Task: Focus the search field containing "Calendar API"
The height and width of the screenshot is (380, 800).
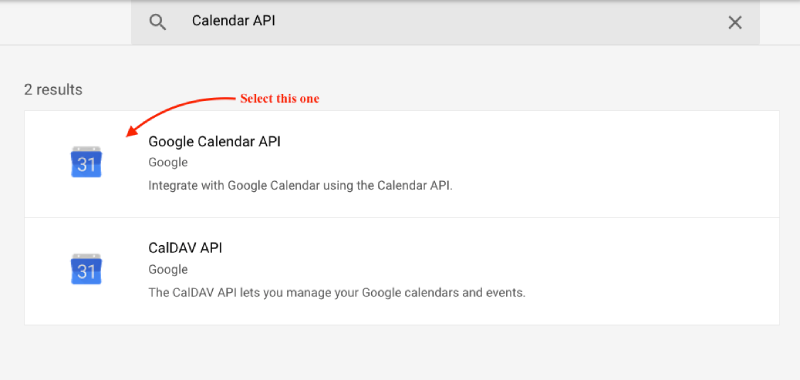Action: 445,22
